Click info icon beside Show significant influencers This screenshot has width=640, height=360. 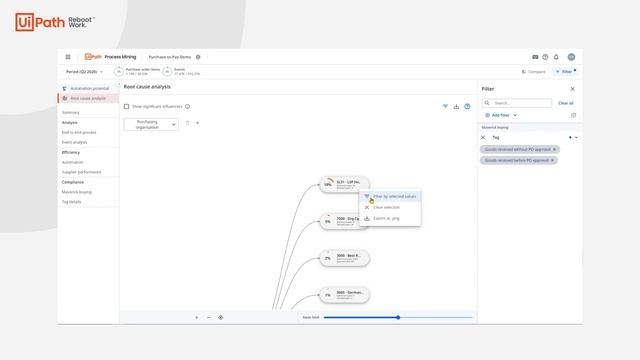[x=187, y=107]
